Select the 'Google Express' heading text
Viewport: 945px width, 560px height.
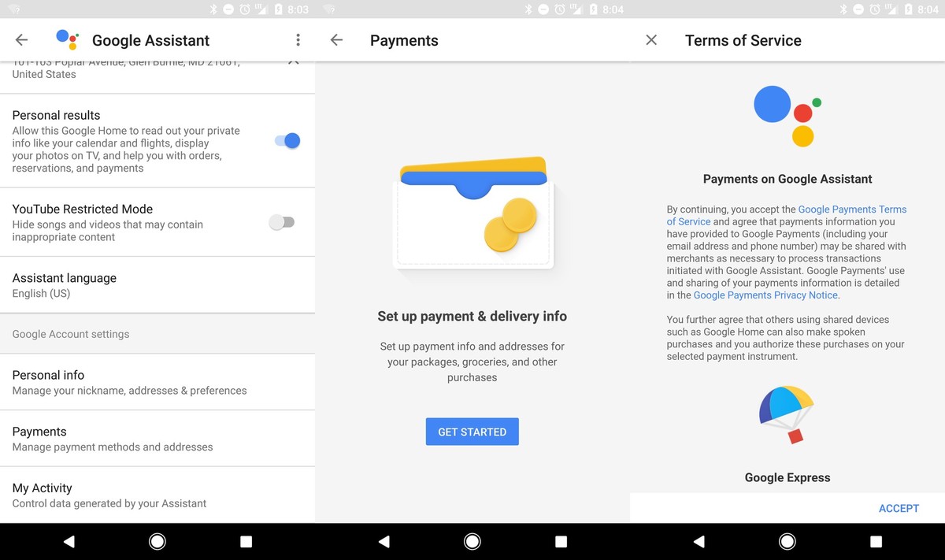point(787,477)
